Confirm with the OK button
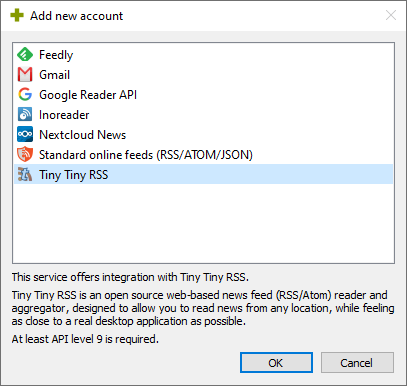The height and width of the screenshot is (386, 407). 276,363
